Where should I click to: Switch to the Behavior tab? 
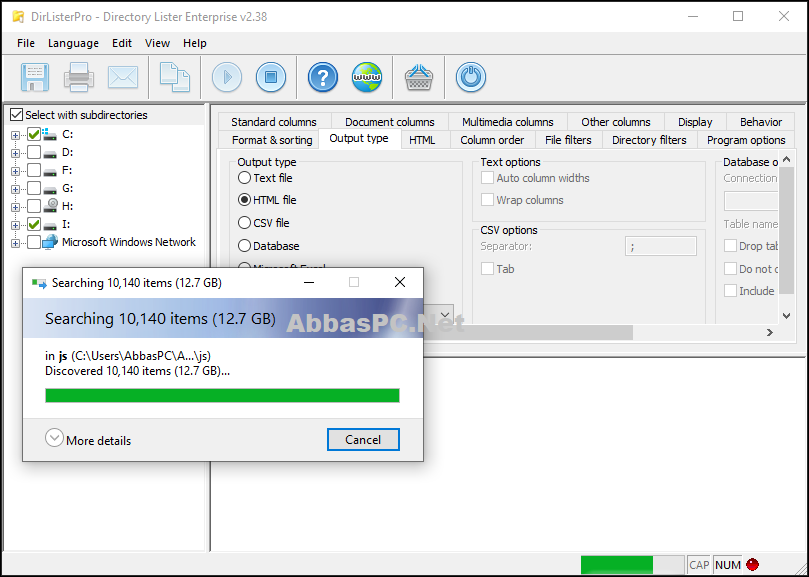(761, 122)
